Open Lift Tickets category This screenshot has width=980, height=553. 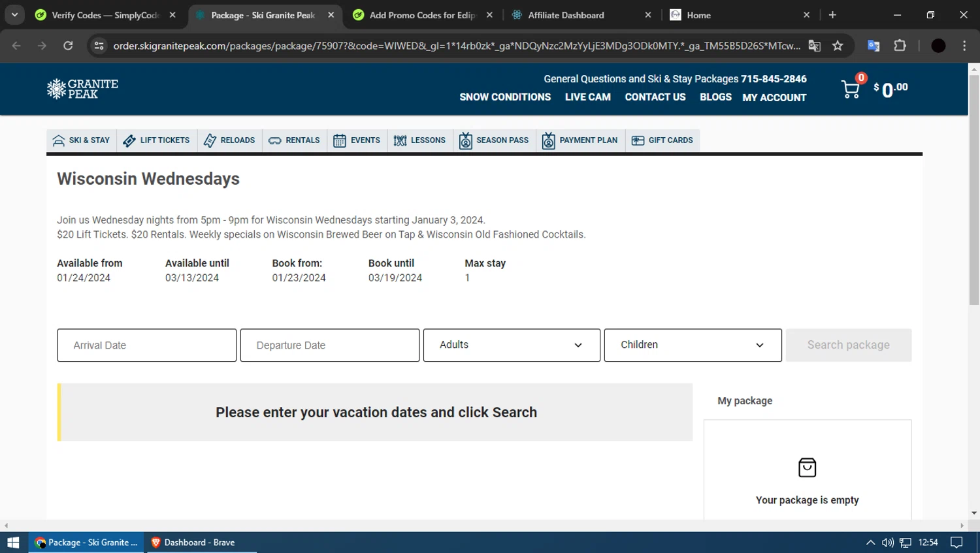tap(157, 140)
